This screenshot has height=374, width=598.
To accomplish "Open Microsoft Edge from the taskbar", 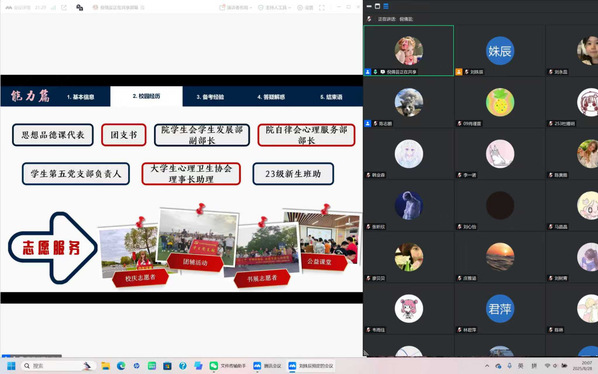I will (121, 366).
